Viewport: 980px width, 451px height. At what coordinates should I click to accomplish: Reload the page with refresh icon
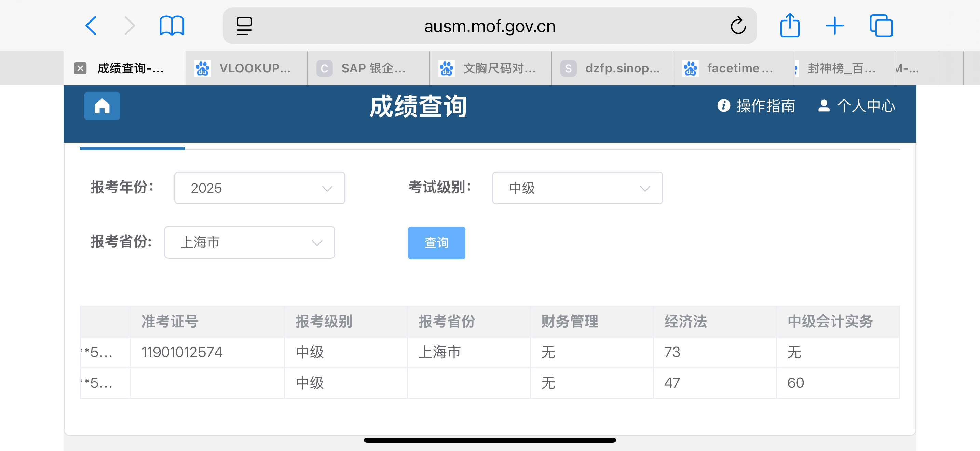[x=738, y=26]
